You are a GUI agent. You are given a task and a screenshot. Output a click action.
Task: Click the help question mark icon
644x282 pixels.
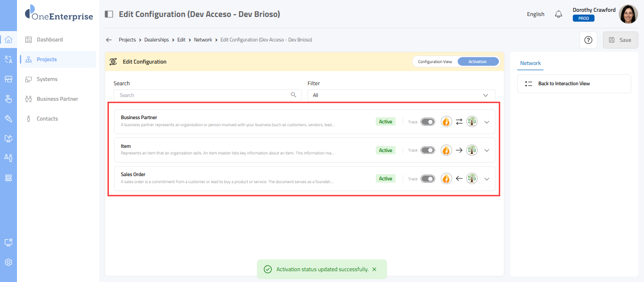coord(588,40)
